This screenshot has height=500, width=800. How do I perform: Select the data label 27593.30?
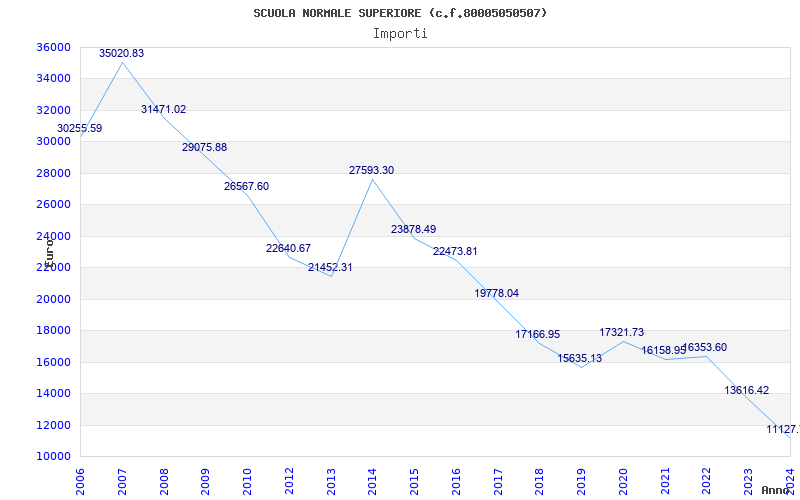point(371,171)
